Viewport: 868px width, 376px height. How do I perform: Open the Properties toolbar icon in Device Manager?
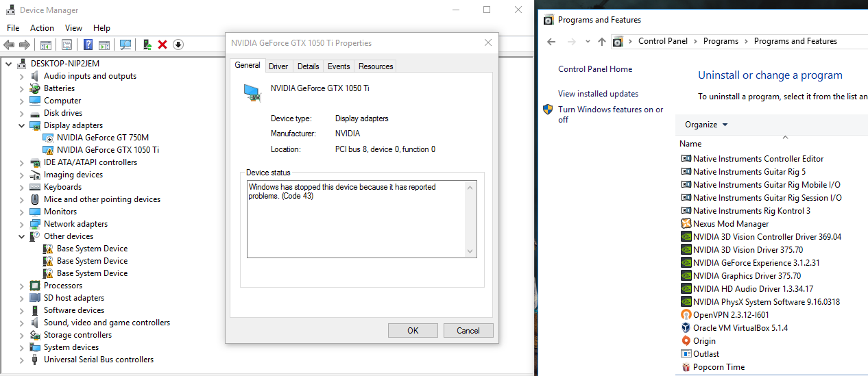67,45
